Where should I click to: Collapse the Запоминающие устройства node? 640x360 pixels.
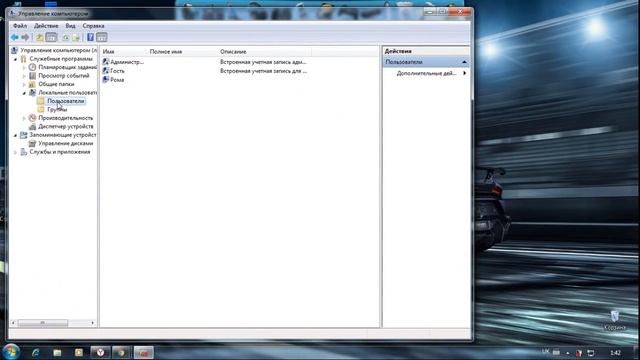click(x=16, y=135)
